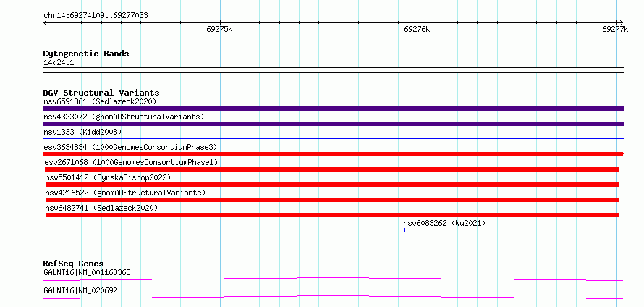Click the Cytogenetic Bands track title

tap(86, 54)
